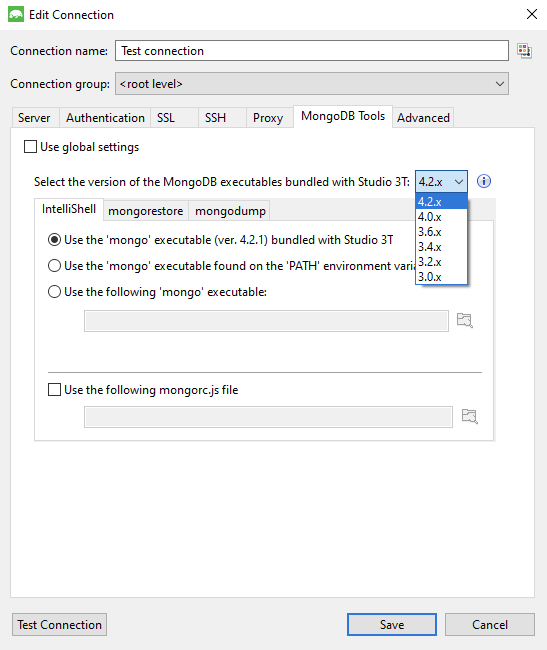Cancel editing the connection
This screenshot has width=547, height=650.
pos(490,624)
